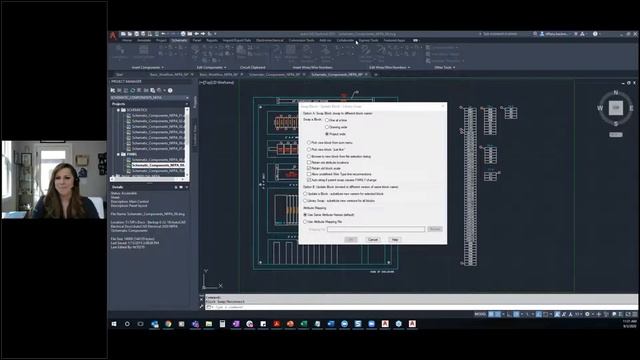
Task: Open the Catalog Browser tool in the ribbon
Action: (143, 53)
